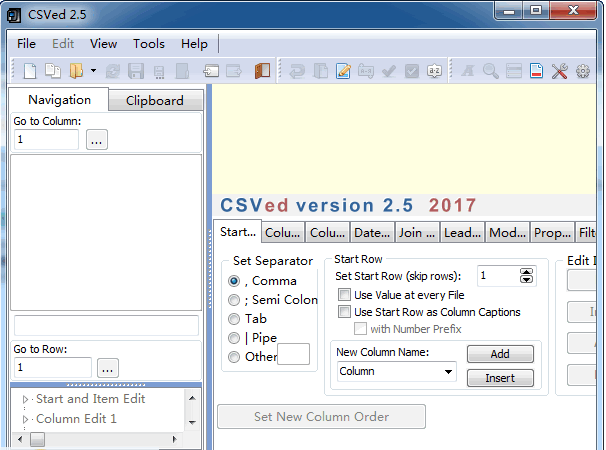The width and height of the screenshot is (606, 450).
Task: Select the Start... tab
Action: 238,232
